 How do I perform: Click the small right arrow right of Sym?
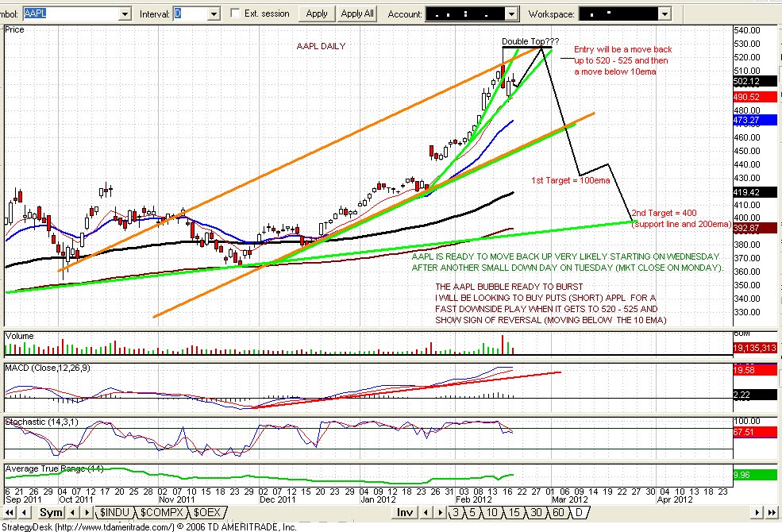(87, 513)
